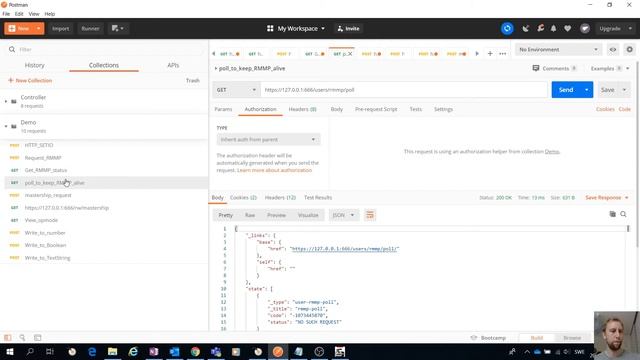Open the Pre-request Script tab
This screenshot has height=360, width=640.
coord(376,109)
